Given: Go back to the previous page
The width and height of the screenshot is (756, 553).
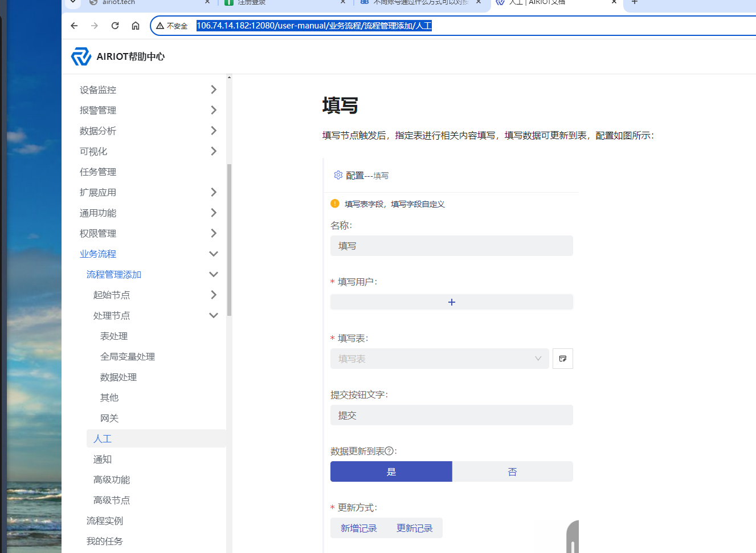Looking at the screenshot, I should click(74, 26).
